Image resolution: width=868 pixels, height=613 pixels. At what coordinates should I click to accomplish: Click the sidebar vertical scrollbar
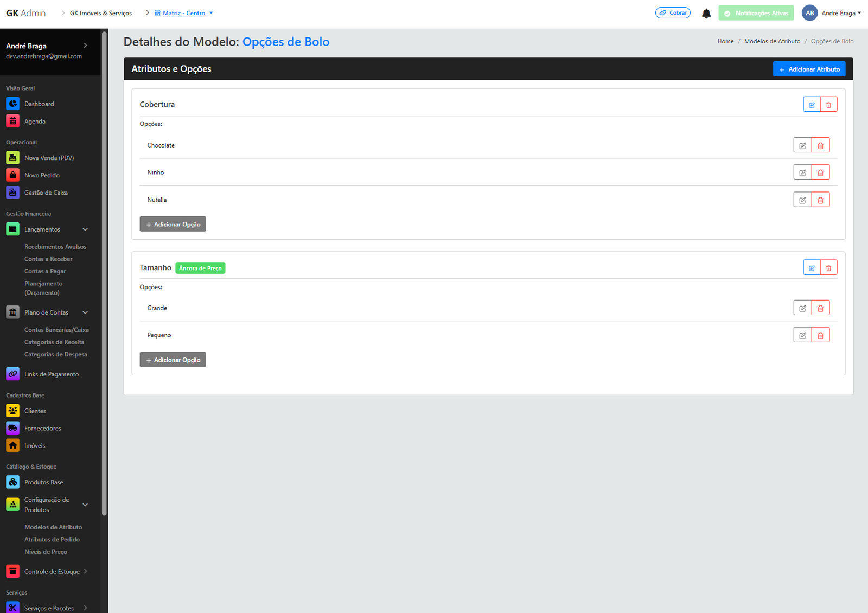click(x=104, y=271)
